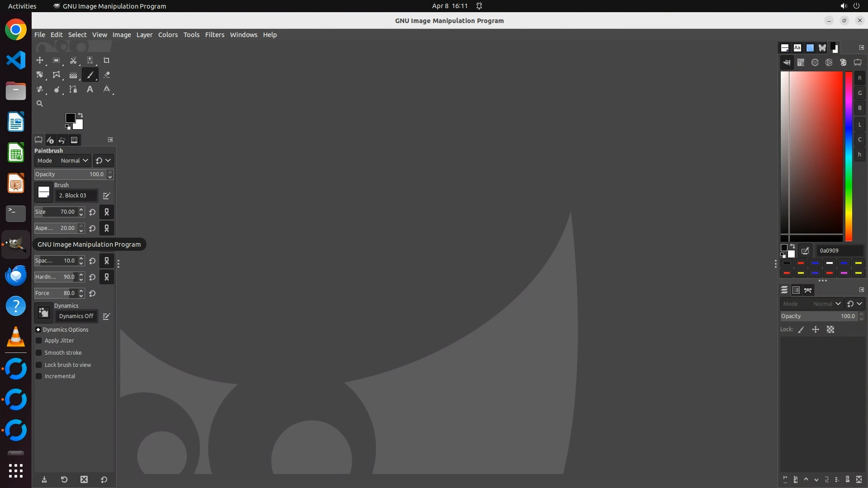Viewport: 868px width, 488px height.
Task: Open the paintbrush Mode Normal dropdown
Action: pos(74,161)
